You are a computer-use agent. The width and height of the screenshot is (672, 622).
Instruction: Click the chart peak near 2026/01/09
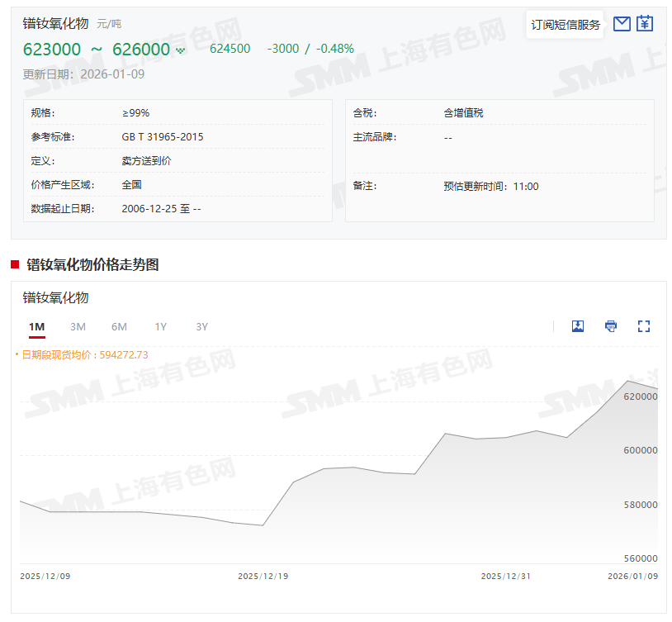pos(628,381)
